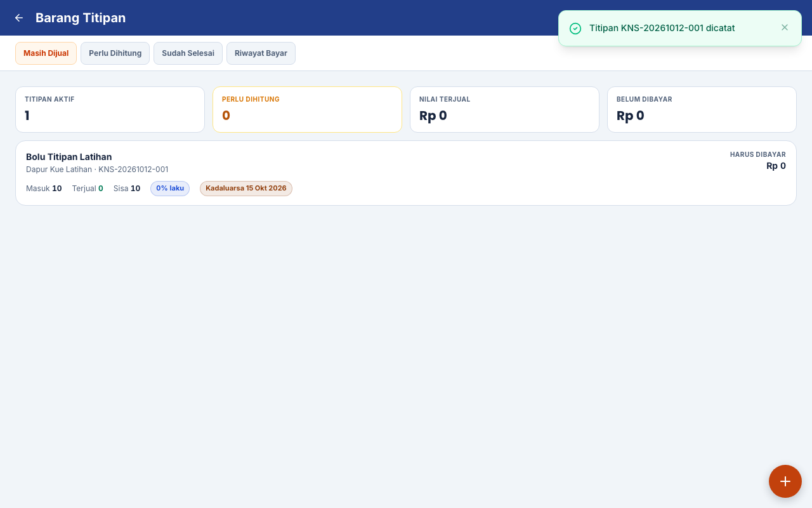Click the Barang Titipan page title

81,18
